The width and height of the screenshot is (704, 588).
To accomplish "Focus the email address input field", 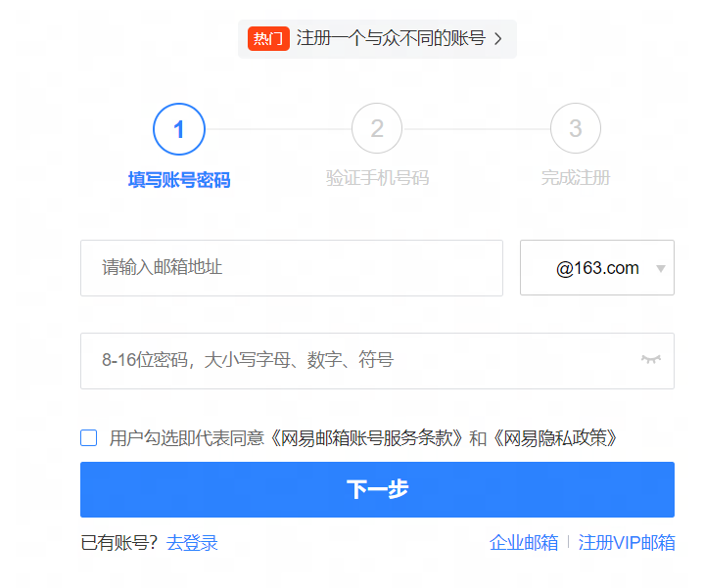I will click(x=292, y=268).
